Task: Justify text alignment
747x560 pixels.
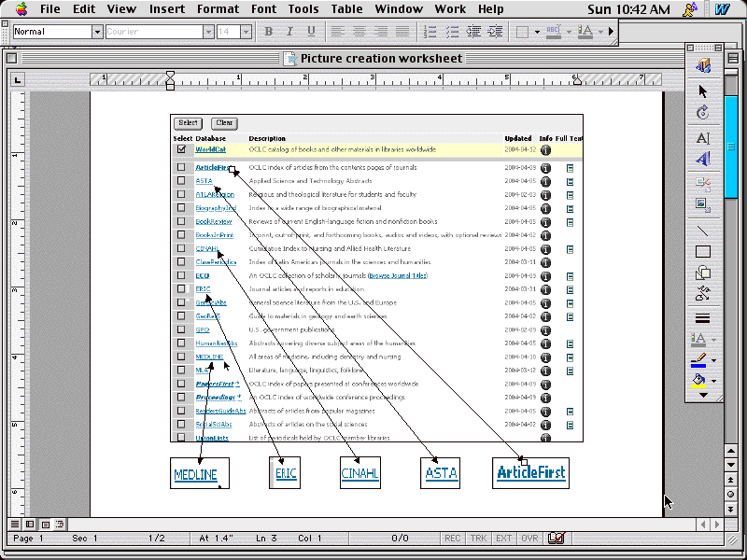Action: tap(402, 32)
